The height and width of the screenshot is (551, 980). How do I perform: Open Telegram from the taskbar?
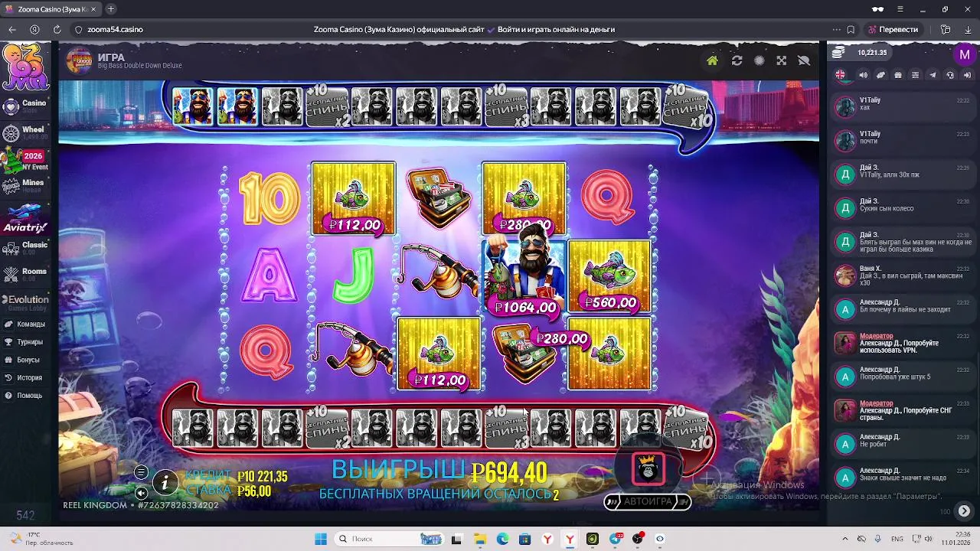pyautogui.click(x=615, y=539)
